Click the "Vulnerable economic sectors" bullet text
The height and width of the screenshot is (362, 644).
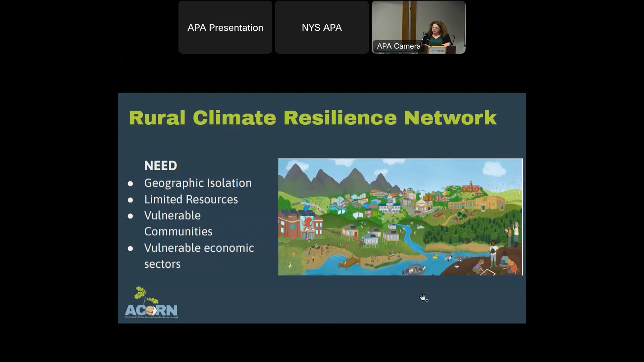199,256
